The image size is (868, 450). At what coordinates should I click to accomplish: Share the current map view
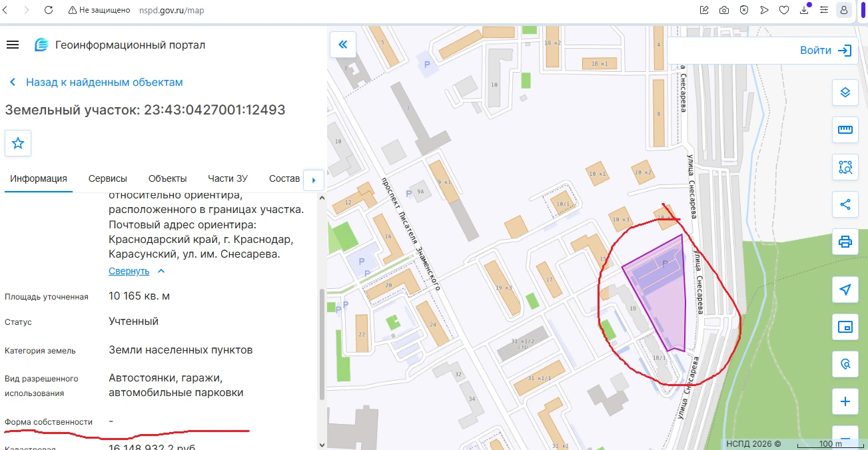click(x=845, y=204)
